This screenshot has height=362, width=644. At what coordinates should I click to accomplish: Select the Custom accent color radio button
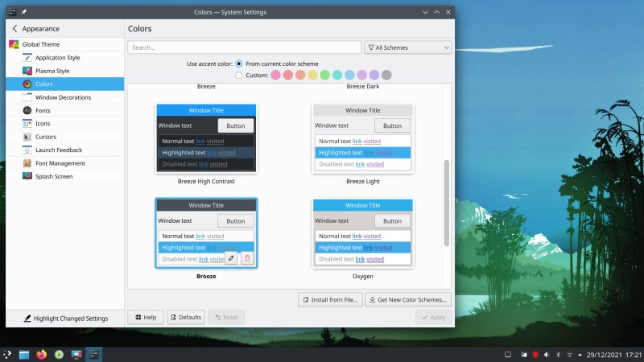pyautogui.click(x=239, y=76)
